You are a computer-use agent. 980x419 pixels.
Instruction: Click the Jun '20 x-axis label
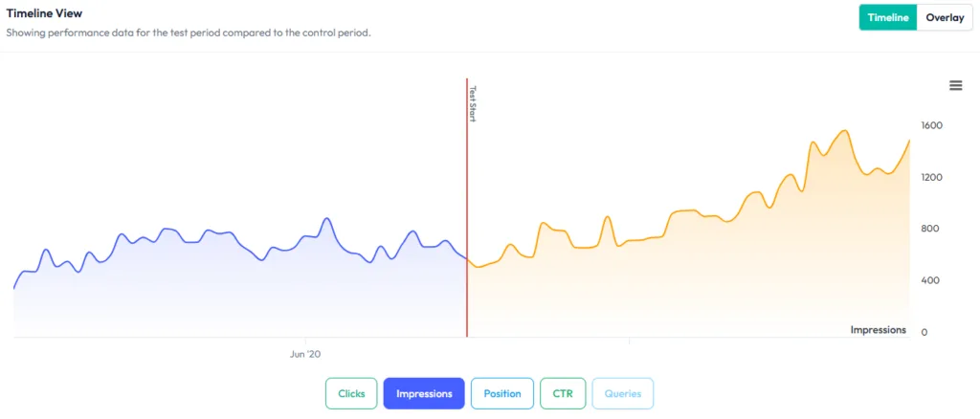pyautogui.click(x=307, y=354)
